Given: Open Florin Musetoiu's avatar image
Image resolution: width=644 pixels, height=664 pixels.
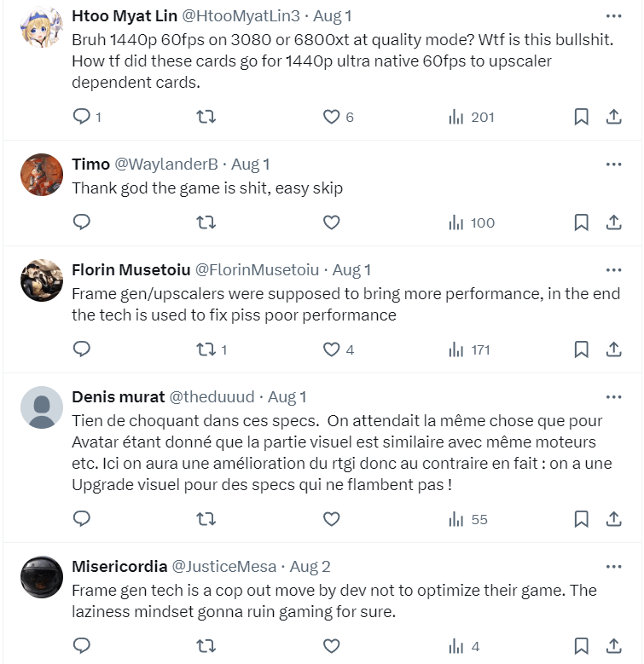Looking at the screenshot, I should [x=41, y=280].
